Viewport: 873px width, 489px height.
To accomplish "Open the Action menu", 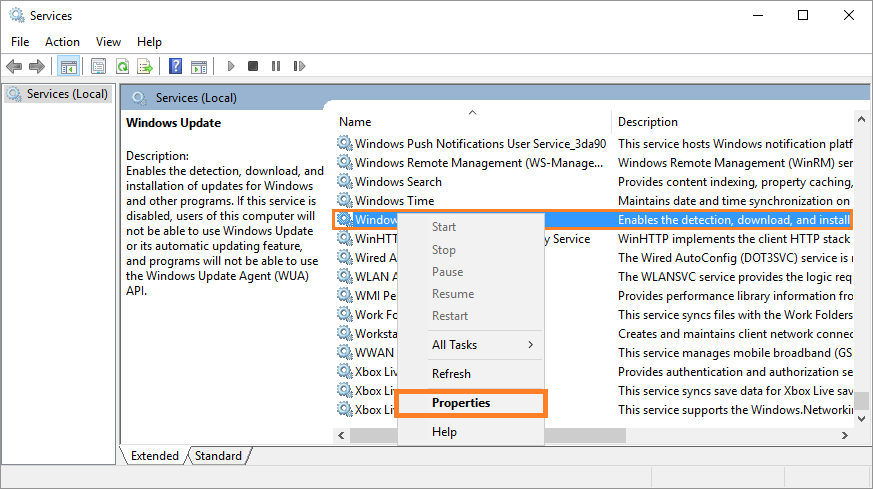I will coord(62,42).
